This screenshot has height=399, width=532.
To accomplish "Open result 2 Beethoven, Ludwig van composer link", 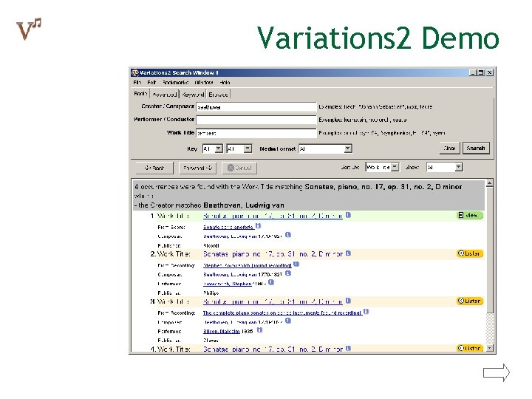I will coord(230,274).
